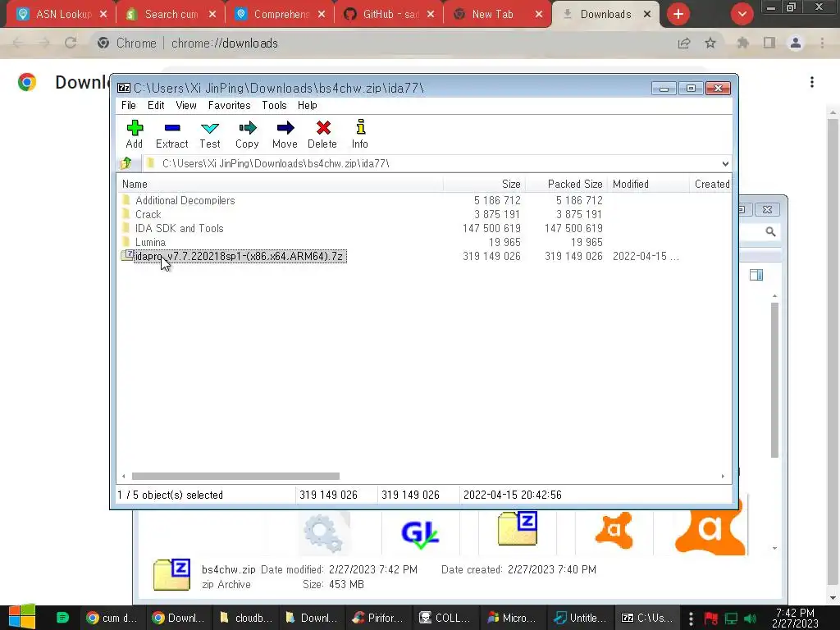
Task: Sort by the Modified column header
Action: [x=649, y=184]
